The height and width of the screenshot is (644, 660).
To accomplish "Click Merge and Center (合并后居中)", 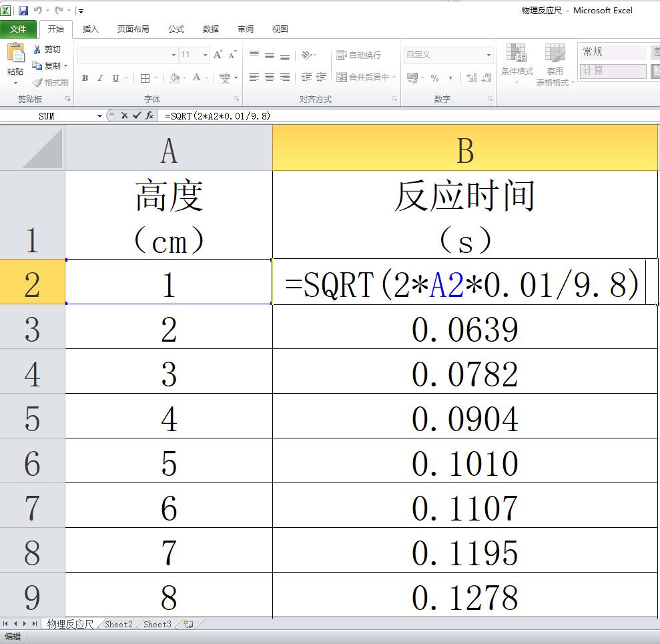I will (362, 77).
